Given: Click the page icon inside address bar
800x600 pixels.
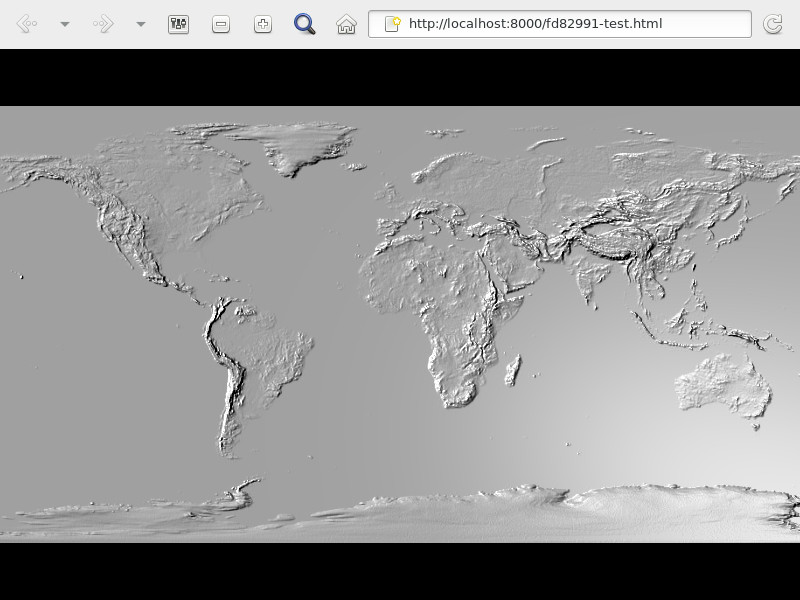Looking at the screenshot, I should (393, 24).
